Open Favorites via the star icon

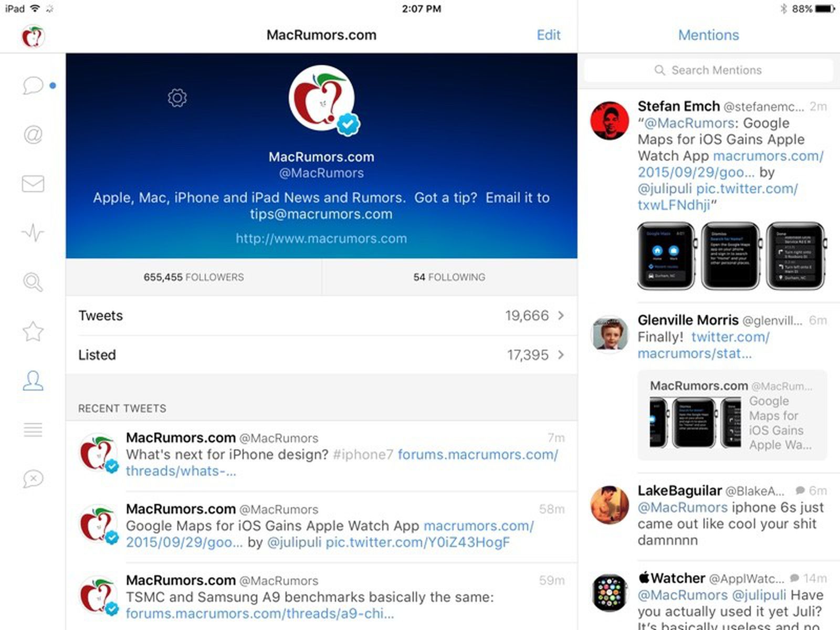(x=33, y=331)
